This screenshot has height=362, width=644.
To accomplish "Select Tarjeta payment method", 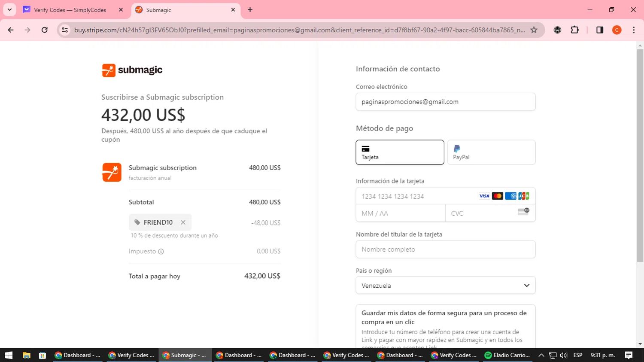I will pos(400,152).
